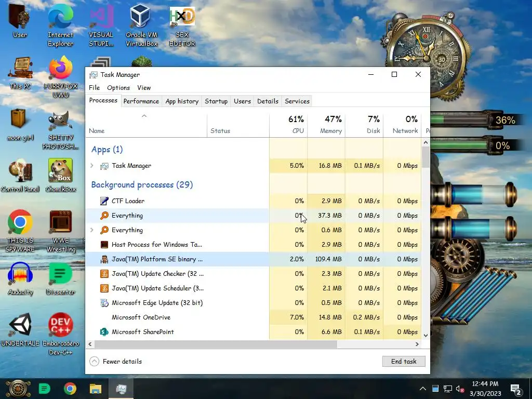Open the FURRYFOX UWU Firefox icon
The image size is (532, 399).
coord(60,77)
